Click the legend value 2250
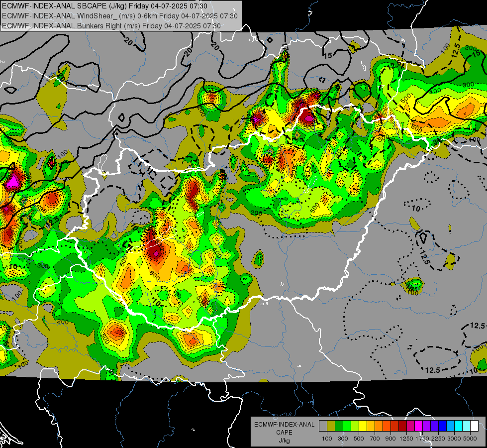487x448 pixels. pyautogui.click(x=438, y=439)
